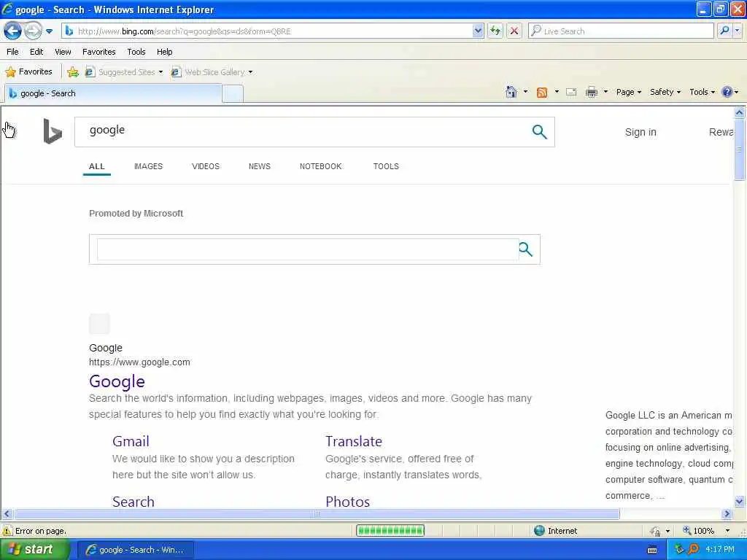Open the Help menu
This screenshot has height=560, width=747.
(x=164, y=52)
